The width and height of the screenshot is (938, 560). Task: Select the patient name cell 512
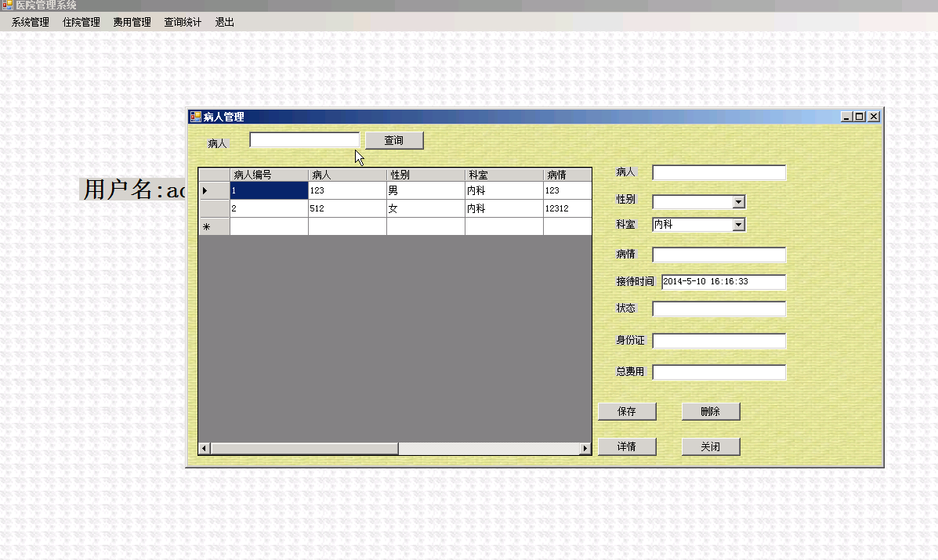(348, 208)
